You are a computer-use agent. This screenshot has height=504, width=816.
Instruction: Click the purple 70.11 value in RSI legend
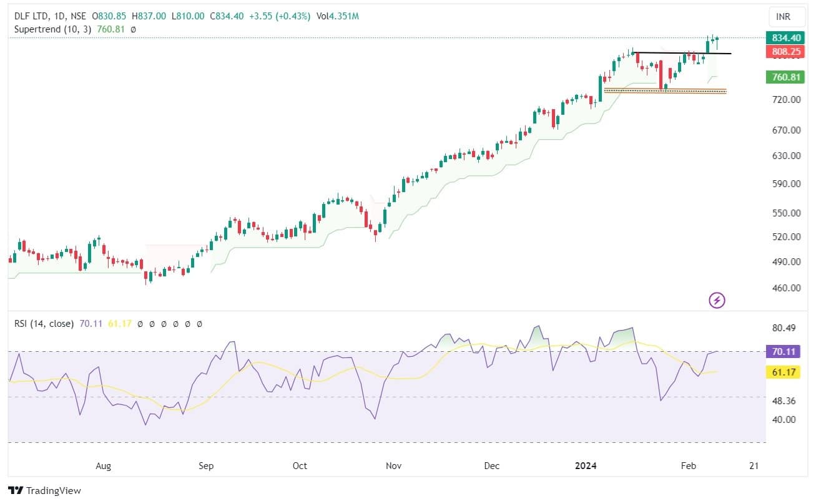click(x=91, y=324)
